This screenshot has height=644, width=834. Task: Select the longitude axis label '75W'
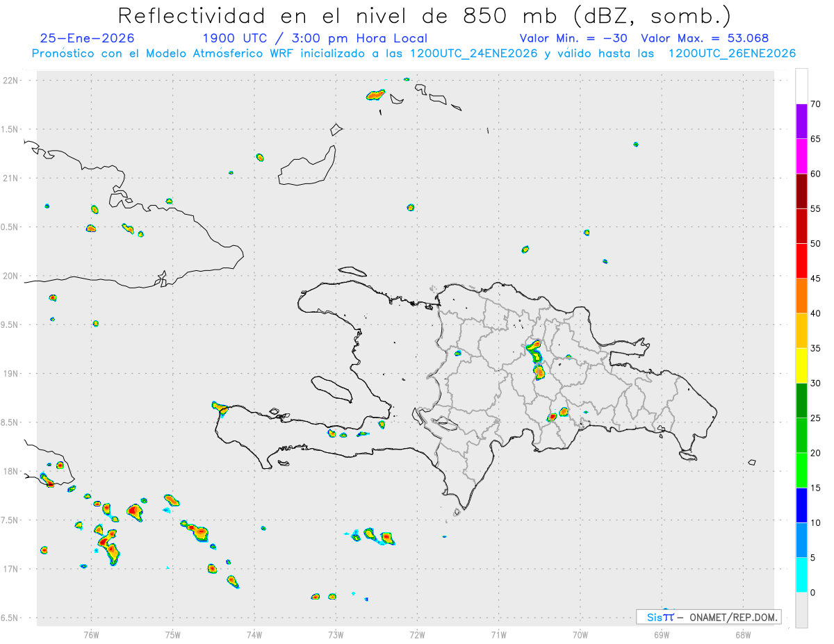[172, 634]
